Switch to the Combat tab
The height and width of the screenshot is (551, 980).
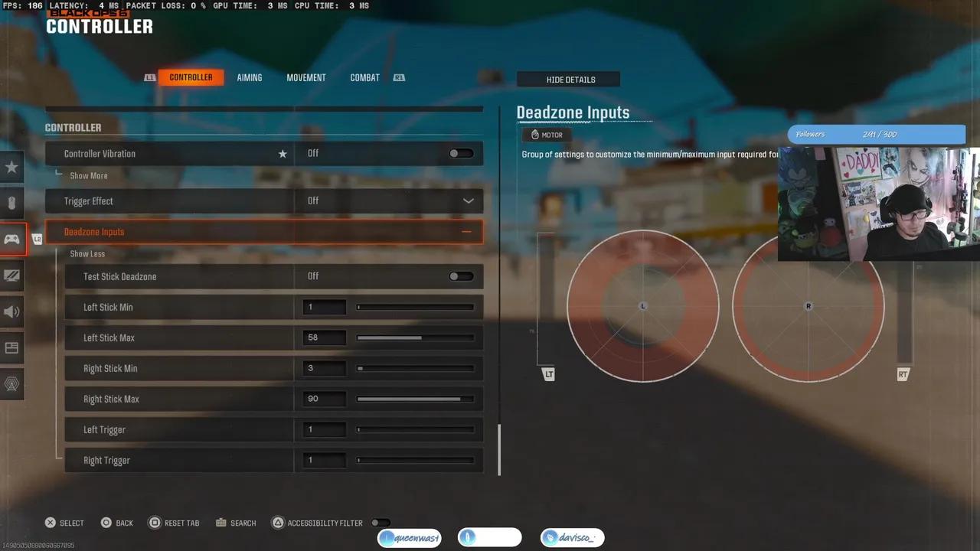(x=365, y=77)
